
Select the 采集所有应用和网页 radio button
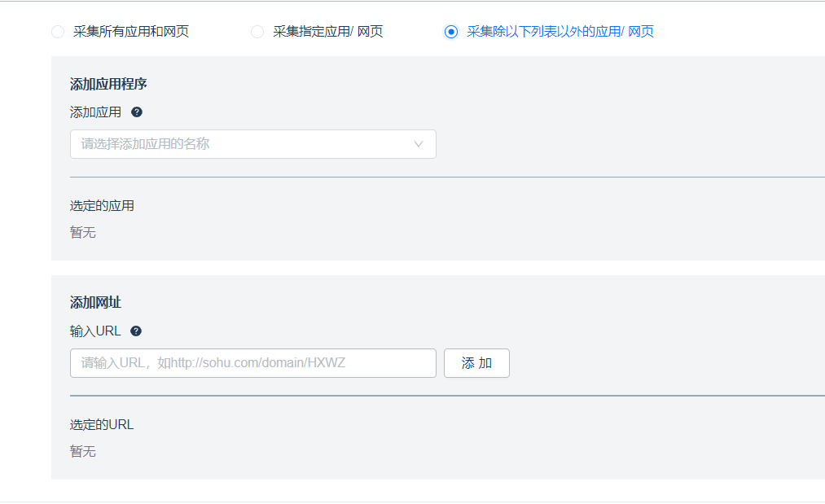coord(57,32)
